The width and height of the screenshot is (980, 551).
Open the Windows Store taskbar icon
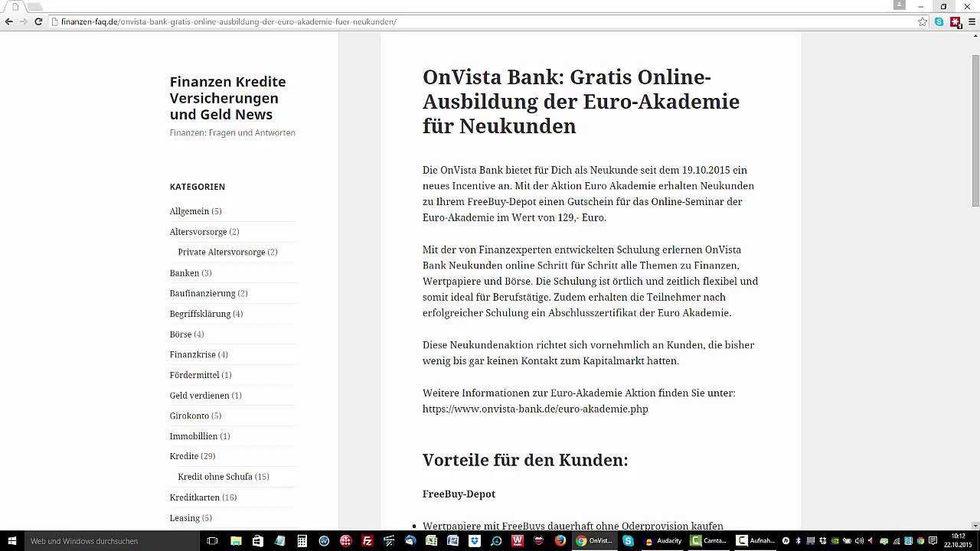point(258,540)
